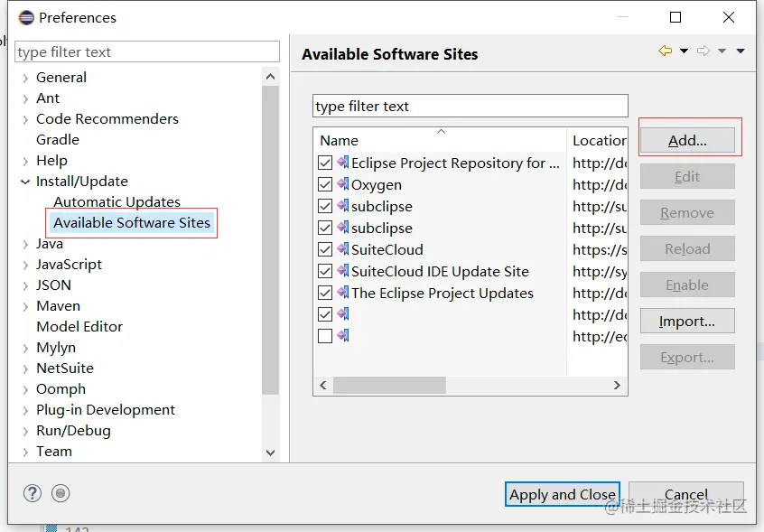Expand the General tree node
This screenshot has width=764, height=532.
point(25,78)
